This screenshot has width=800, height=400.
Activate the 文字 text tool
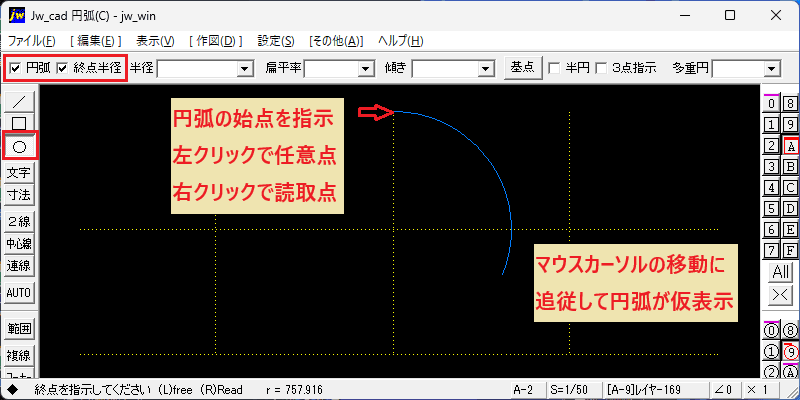point(19,173)
